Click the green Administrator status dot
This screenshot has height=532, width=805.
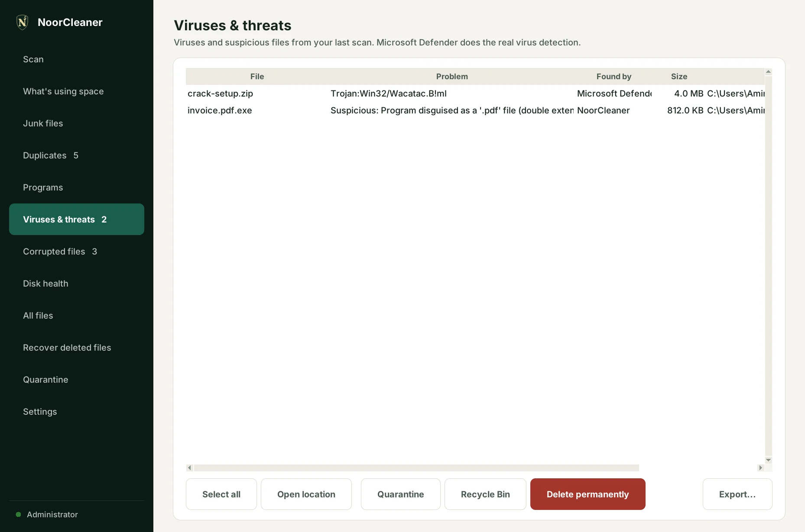(18, 514)
